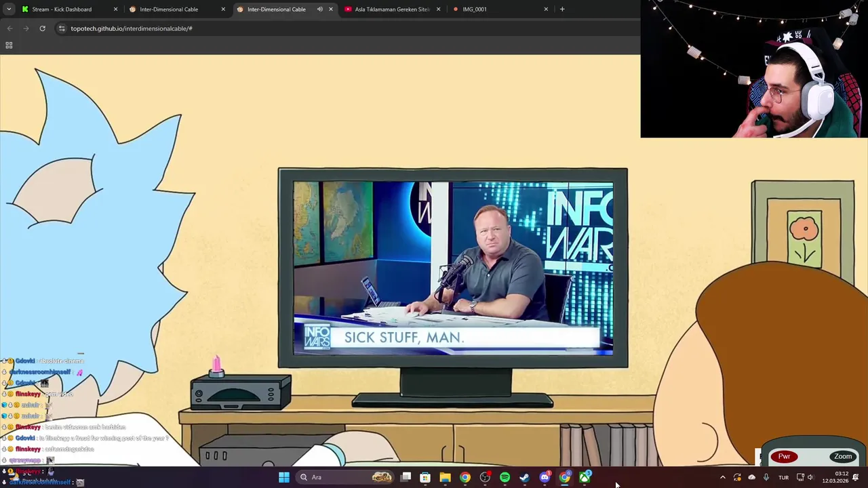Open the OneDrive cloud tray icon
The height and width of the screenshot is (488, 868).
pyautogui.click(x=751, y=477)
